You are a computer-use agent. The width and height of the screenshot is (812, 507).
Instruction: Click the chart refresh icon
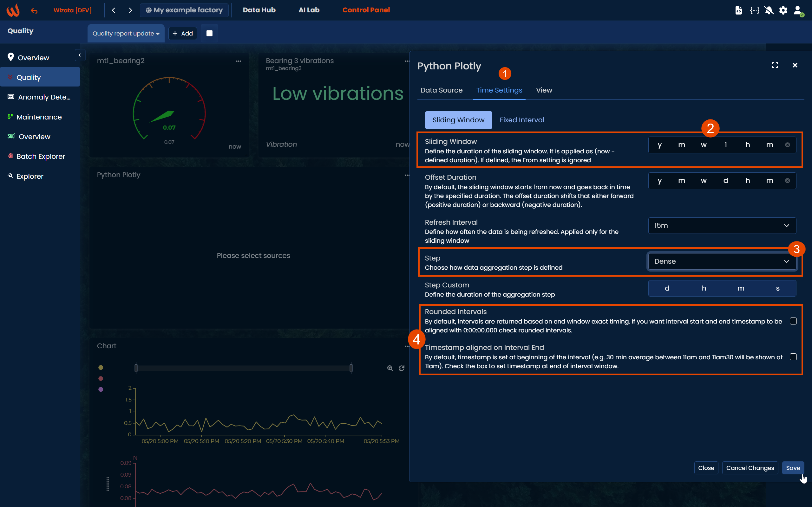(401, 368)
